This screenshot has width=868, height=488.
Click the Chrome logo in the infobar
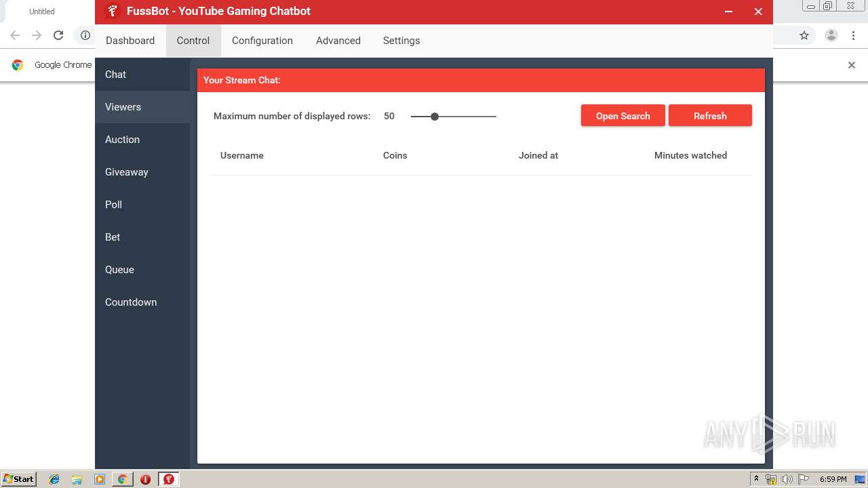pos(18,65)
